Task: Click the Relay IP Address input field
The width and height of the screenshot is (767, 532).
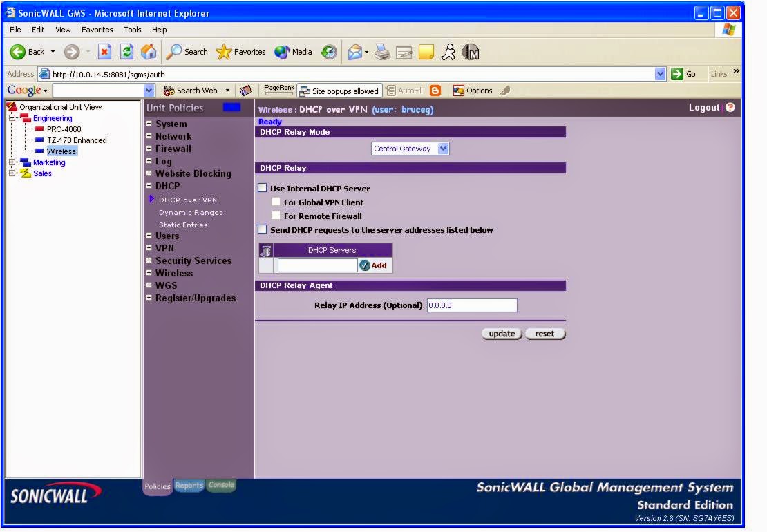Action: click(x=472, y=305)
